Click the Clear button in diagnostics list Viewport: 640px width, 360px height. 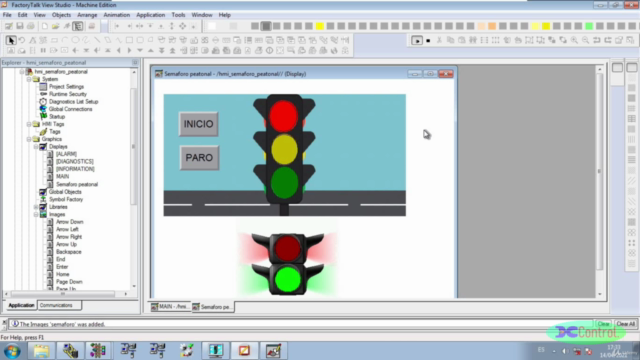coord(603,324)
